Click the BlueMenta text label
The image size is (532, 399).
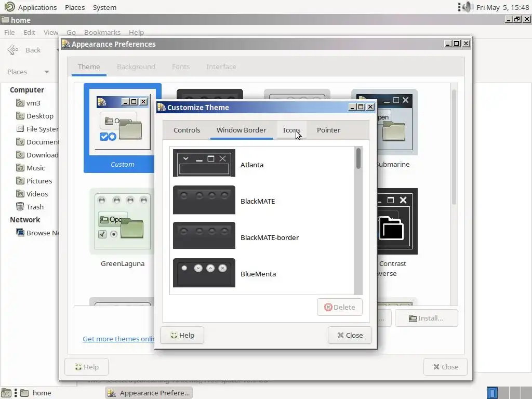coord(258,274)
